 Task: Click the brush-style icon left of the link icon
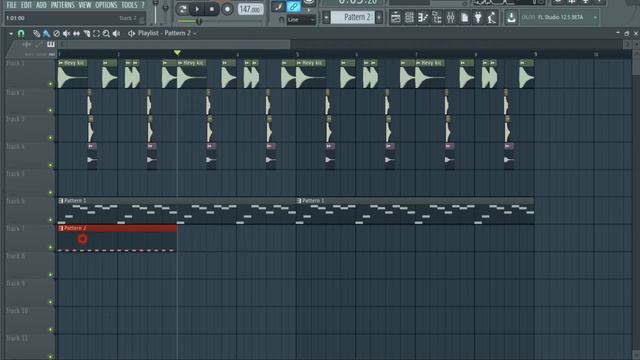tap(278, 6)
